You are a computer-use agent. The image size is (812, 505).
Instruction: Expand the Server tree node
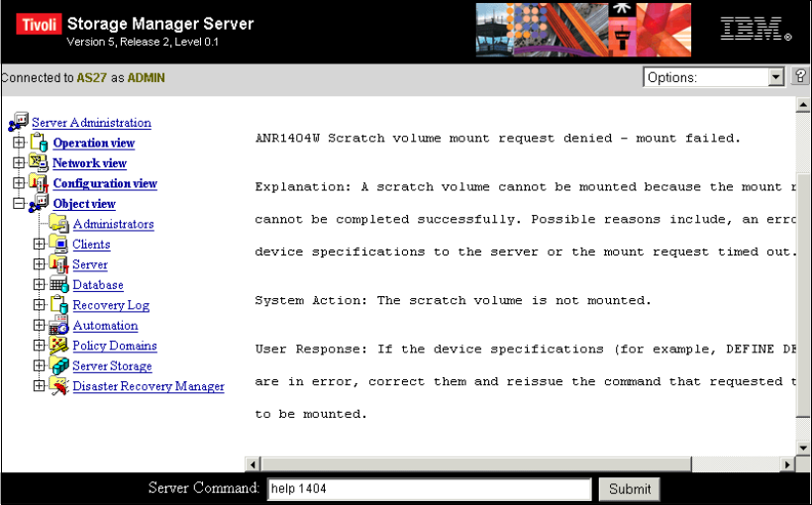click(39, 263)
